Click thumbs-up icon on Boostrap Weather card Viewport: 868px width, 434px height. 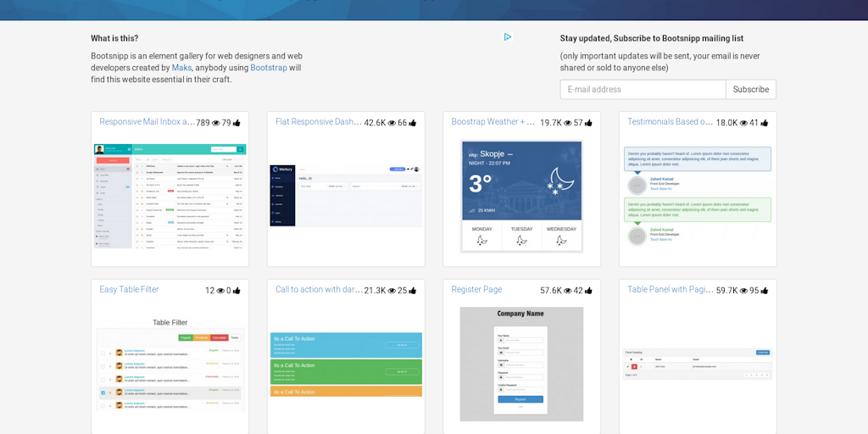(x=588, y=123)
